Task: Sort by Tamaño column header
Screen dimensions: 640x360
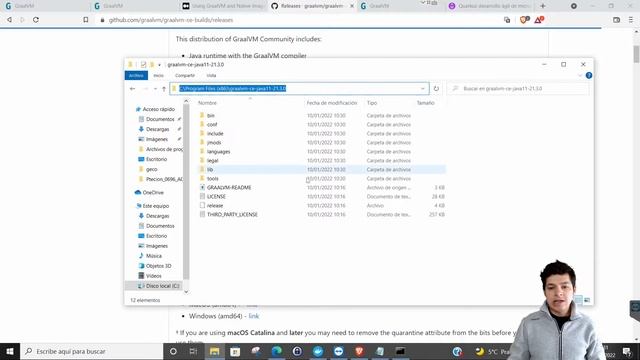Action: pos(425,103)
